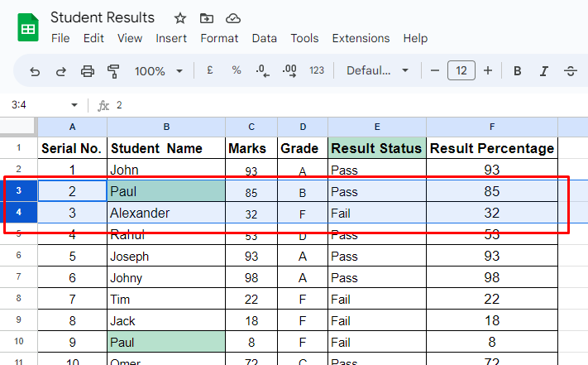Increase decimal places
The width and height of the screenshot is (588, 365).
click(289, 70)
